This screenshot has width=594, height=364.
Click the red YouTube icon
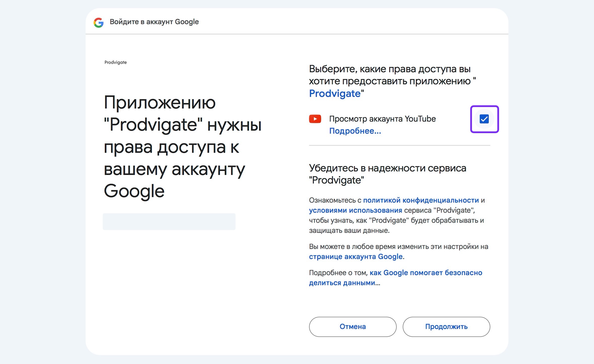tap(315, 119)
